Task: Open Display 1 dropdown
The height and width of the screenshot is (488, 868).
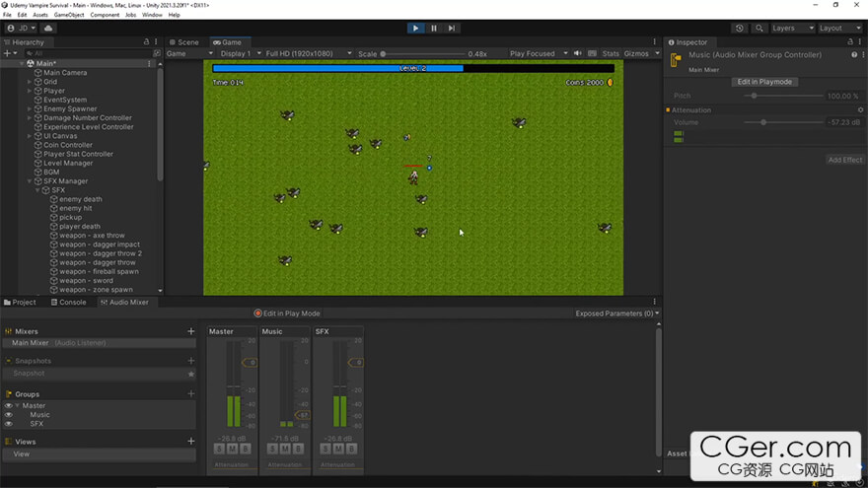Action: tap(241, 53)
